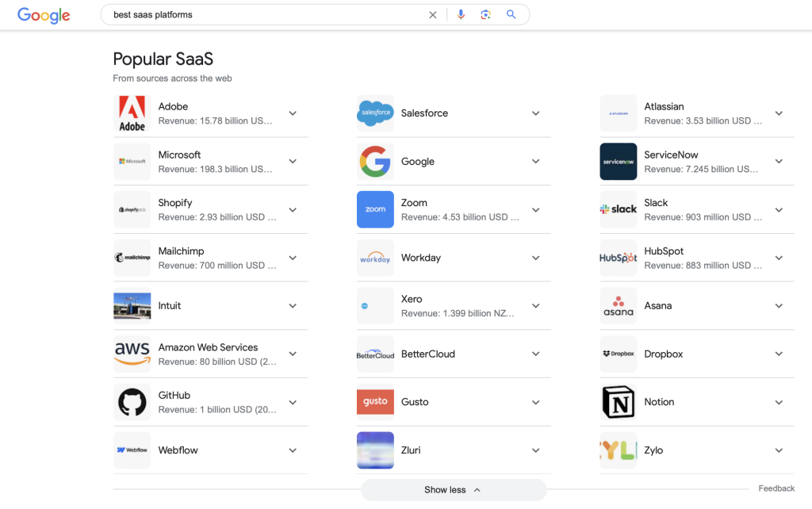This screenshot has height=509, width=812.
Task: Expand the ServiceNow entry chevron
Action: pyautogui.click(x=779, y=162)
